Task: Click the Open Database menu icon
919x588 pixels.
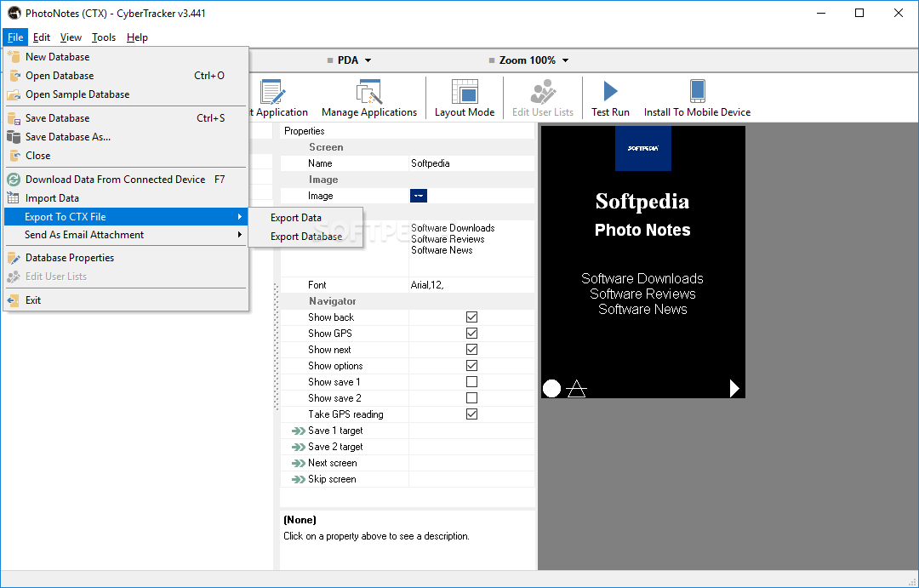Action: click(14, 76)
